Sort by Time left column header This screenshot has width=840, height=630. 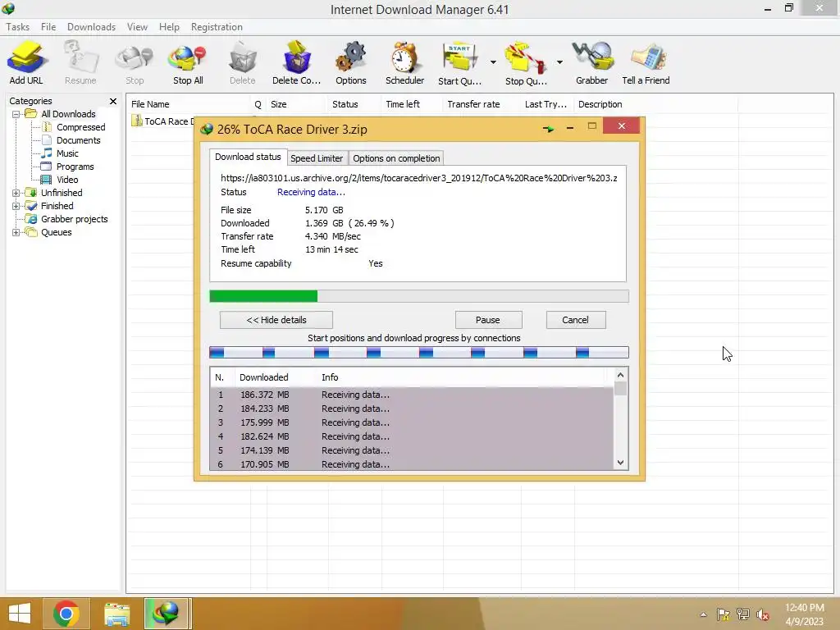pos(412,104)
